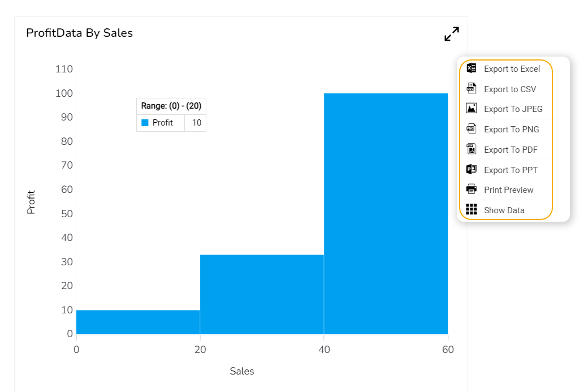Select Export to Excel menu entry
Image resolution: width=588 pixels, height=392 pixels.
click(512, 69)
